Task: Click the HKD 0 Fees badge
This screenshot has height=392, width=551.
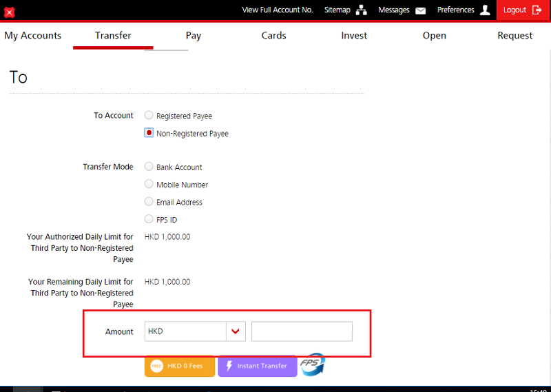Action: [180, 366]
